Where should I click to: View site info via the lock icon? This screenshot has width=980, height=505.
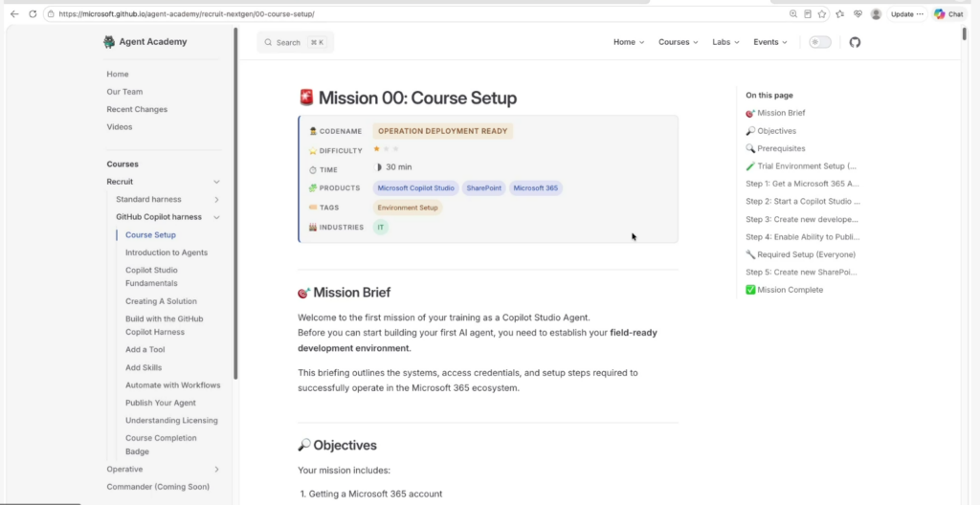click(51, 13)
